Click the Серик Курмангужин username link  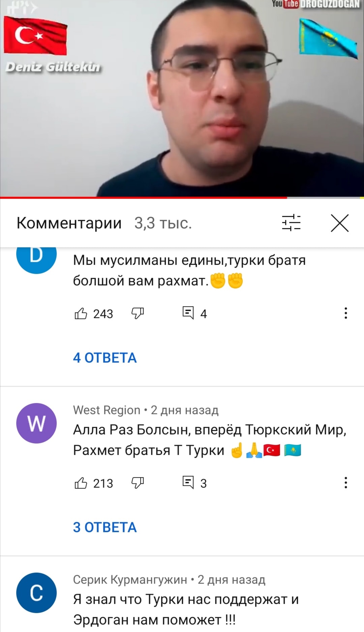pos(130,579)
